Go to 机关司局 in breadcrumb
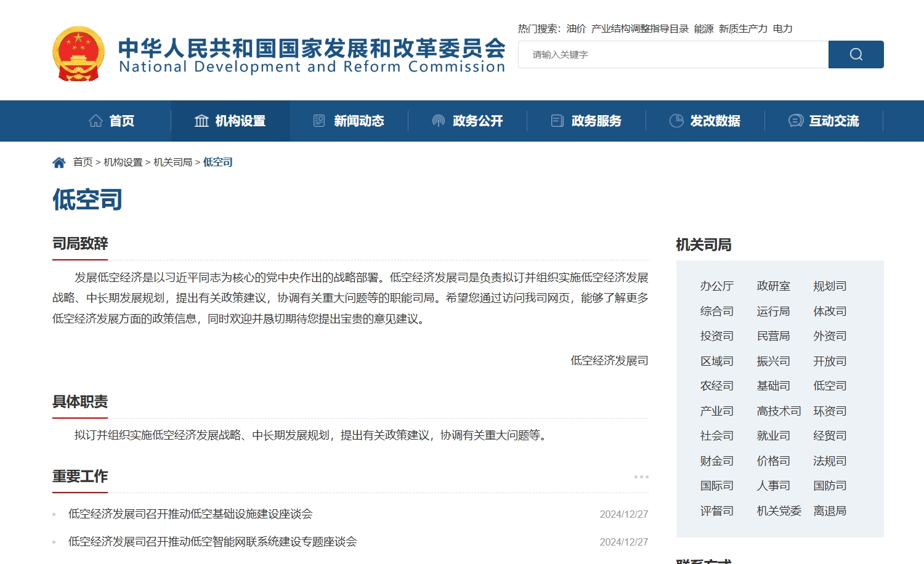 (x=172, y=163)
